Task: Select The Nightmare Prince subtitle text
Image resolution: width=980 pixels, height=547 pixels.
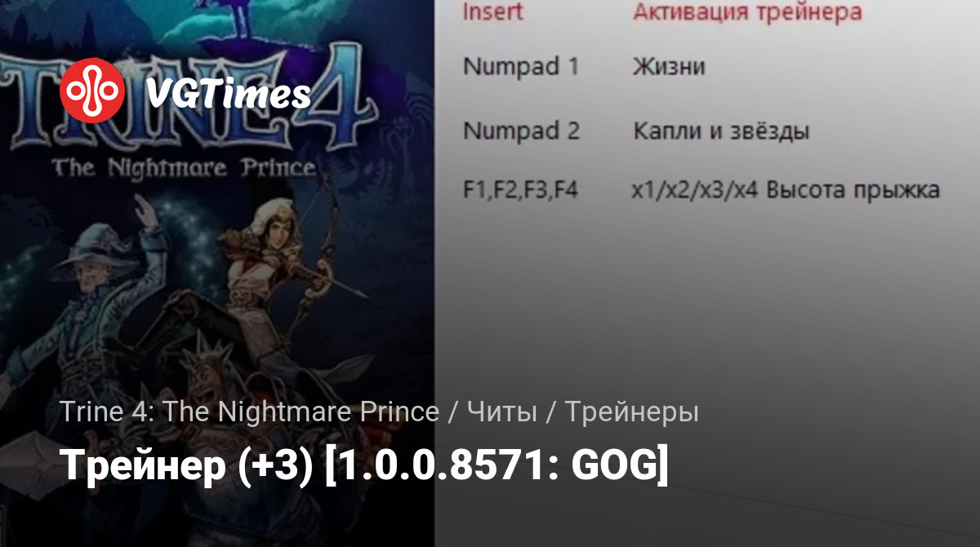Action: coord(184,168)
